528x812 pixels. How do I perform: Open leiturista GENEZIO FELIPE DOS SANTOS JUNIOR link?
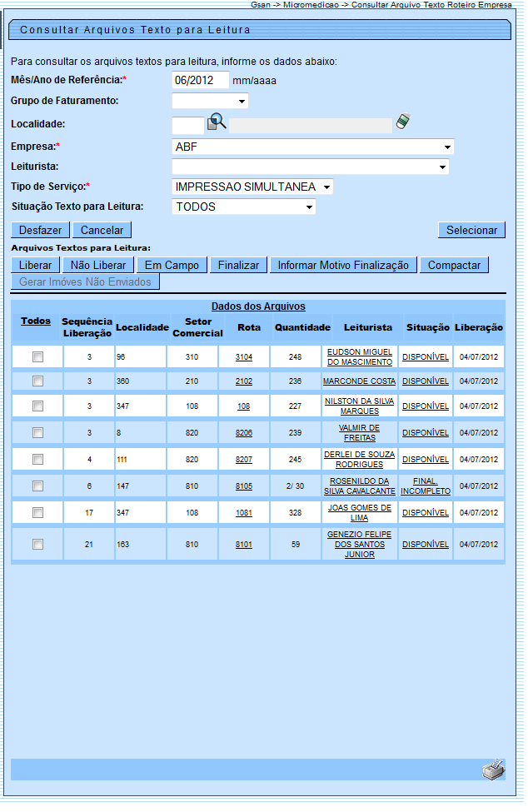359,545
